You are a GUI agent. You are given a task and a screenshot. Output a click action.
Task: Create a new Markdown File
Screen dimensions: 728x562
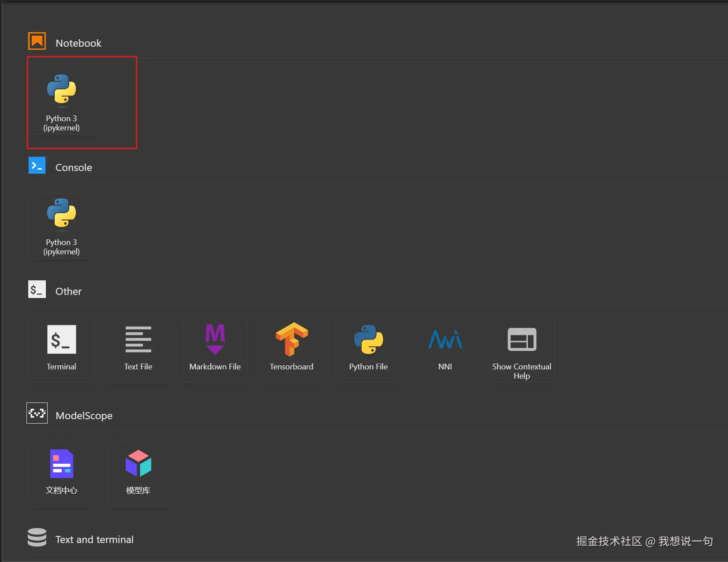pos(215,350)
